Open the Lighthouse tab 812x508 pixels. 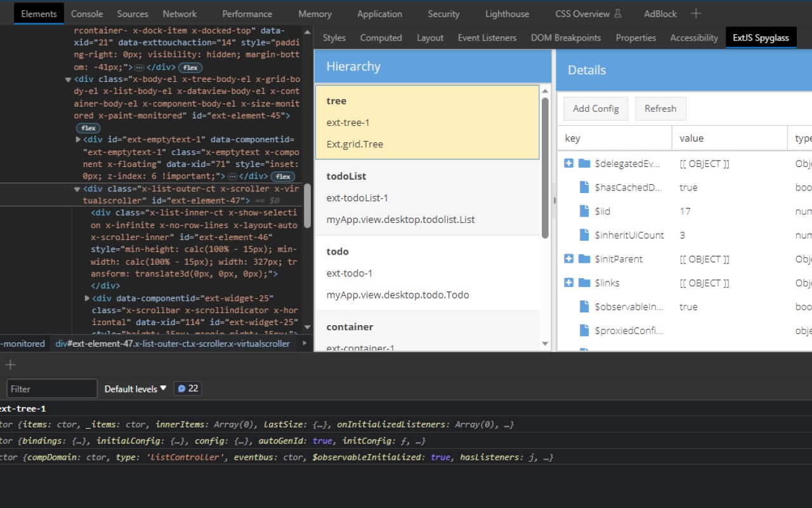coord(507,13)
